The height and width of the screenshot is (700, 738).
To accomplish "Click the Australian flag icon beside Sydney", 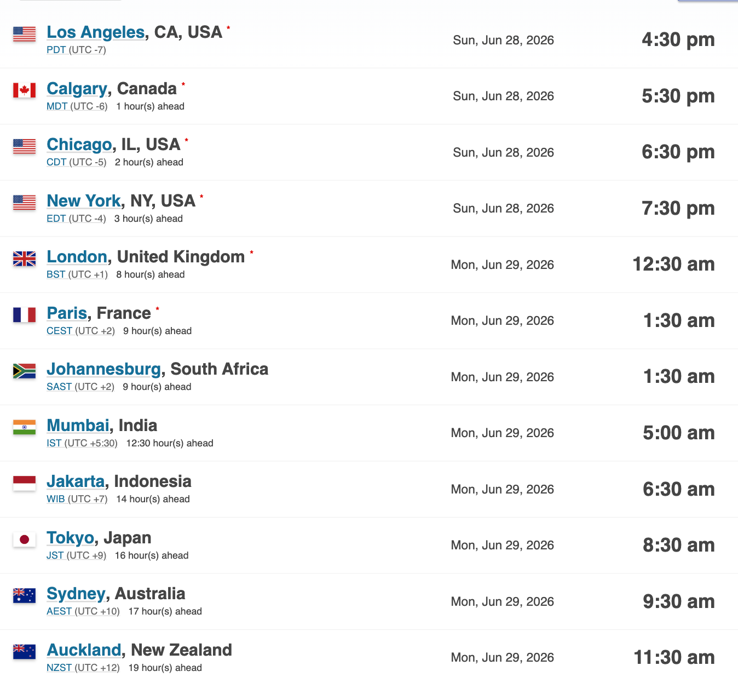I will click(24, 595).
